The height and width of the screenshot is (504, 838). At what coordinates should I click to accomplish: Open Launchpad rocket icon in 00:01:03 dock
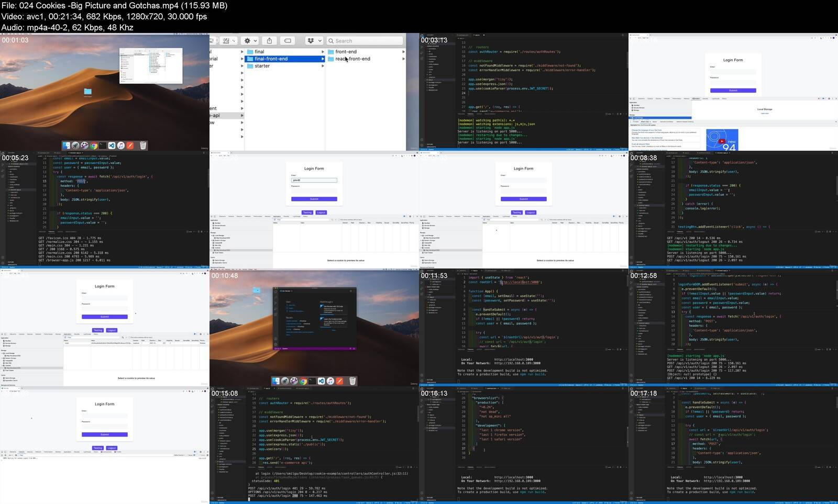click(75, 145)
